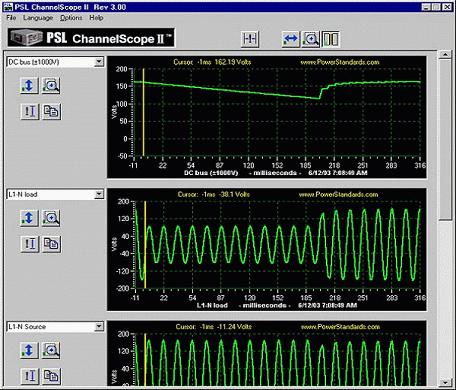Copy the DC bus graph with copy icon
Screen dimensions: 456x390
(x=51, y=111)
